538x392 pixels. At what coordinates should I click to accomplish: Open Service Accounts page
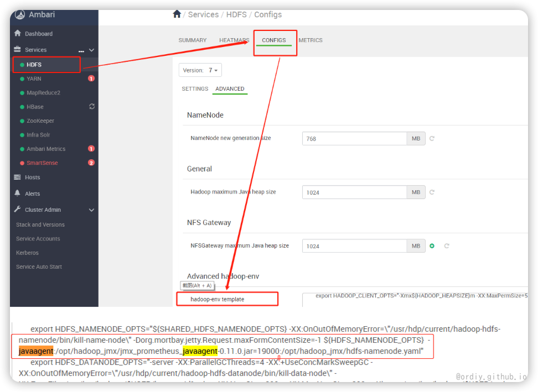(38, 239)
